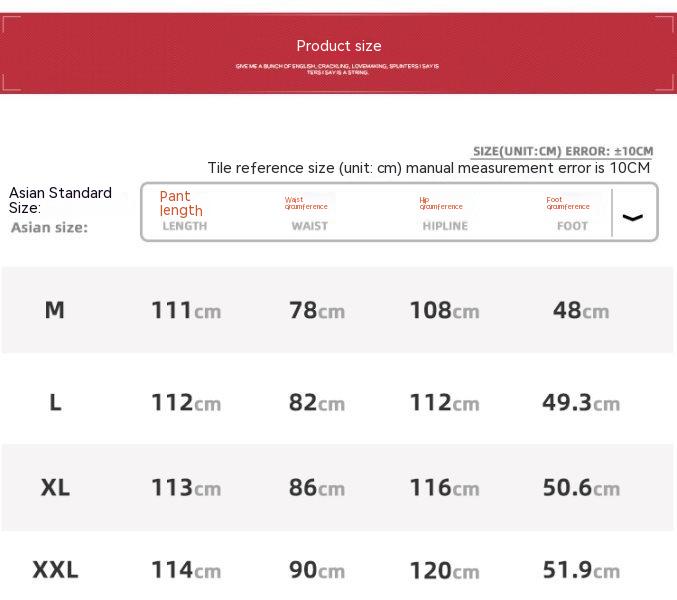Choose the XXL size row label
Viewport: 677px width, 600px height.
pos(55,570)
